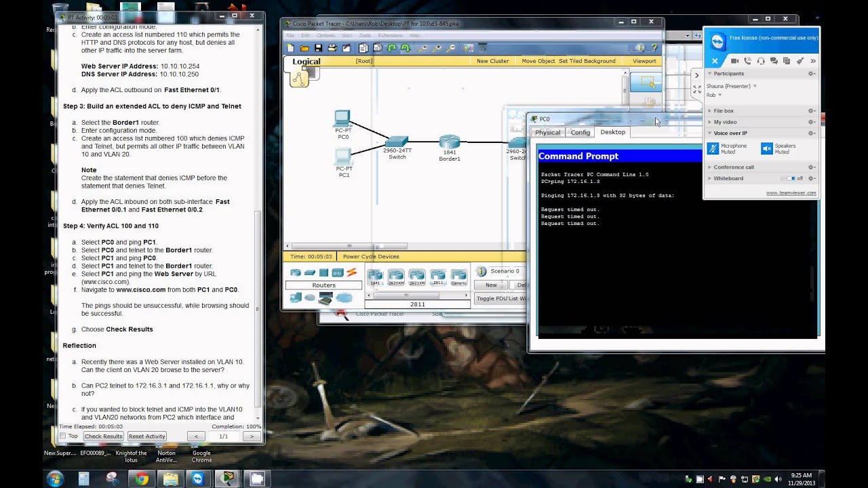Select the PC0 device in the topology
The height and width of the screenshot is (488, 868).
point(342,119)
